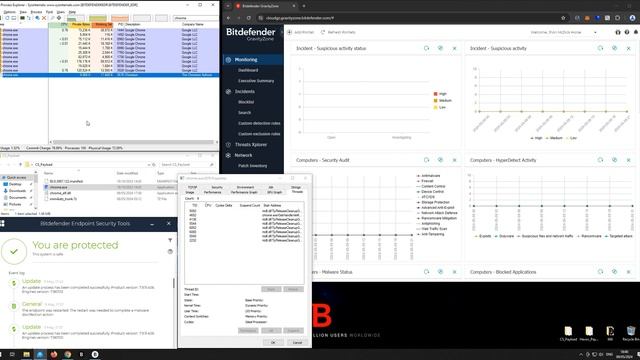
Task: Expand the Threats Xplorer sidebar section
Action: (253, 144)
